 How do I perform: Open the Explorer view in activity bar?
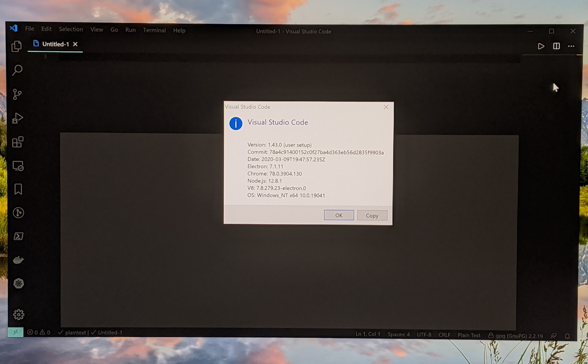17,46
